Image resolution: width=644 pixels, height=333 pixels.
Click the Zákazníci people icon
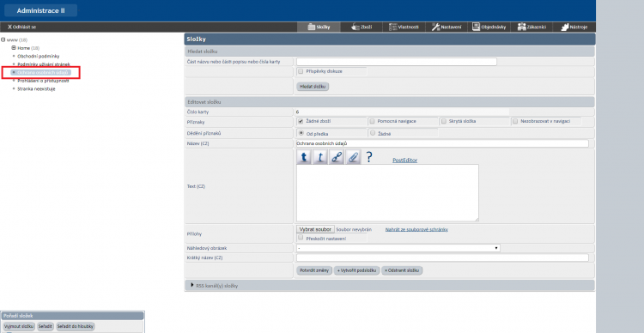521,27
